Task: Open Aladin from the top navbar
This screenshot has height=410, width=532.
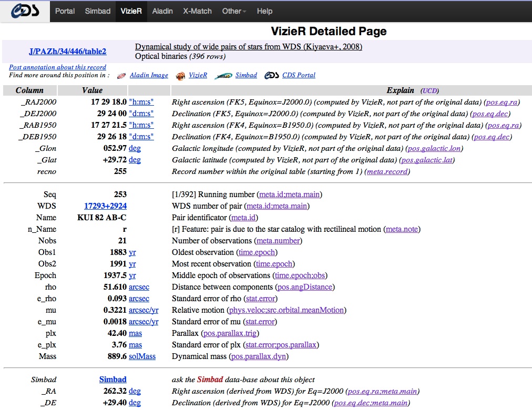Action: [x=162, y=11]
